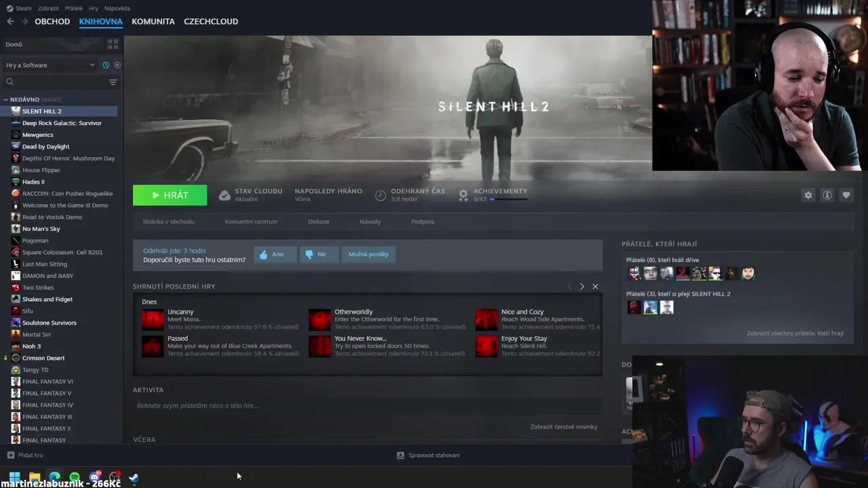Open Komunitní centrum link
The height and width of the screenshot is (488, 868).
(251, 222)
